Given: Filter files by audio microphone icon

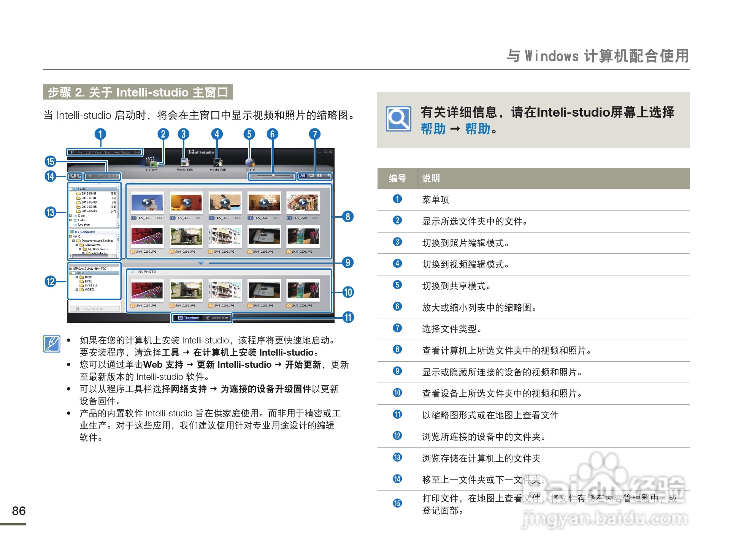Looking at the screenshot, I should point(328,176).
